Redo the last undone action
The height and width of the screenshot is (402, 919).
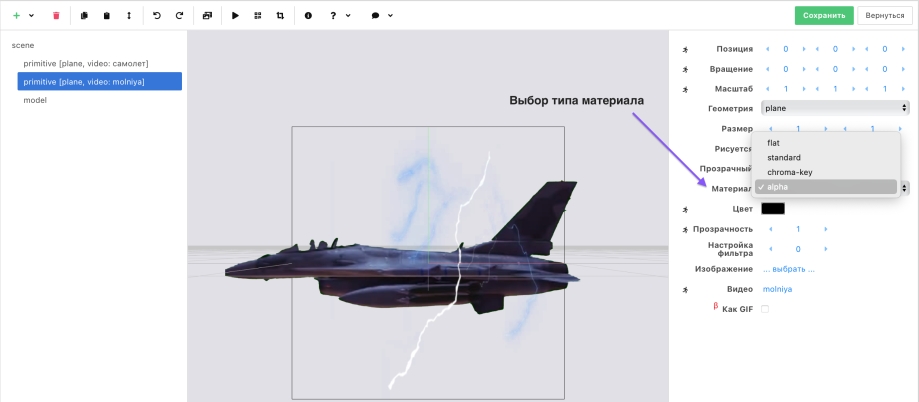(179, 16)
